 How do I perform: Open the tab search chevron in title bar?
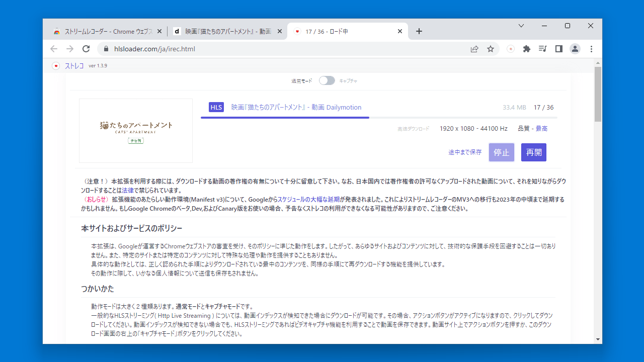pyautogui.click(x=521, y=26)
